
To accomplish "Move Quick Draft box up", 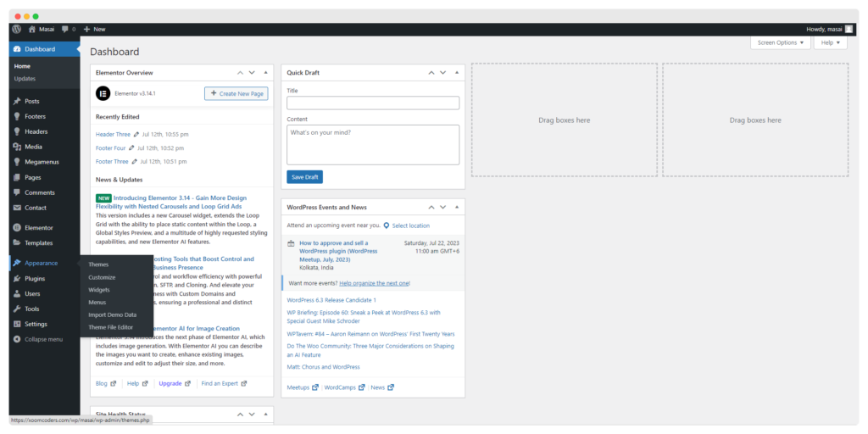I will tap(431, 73).
